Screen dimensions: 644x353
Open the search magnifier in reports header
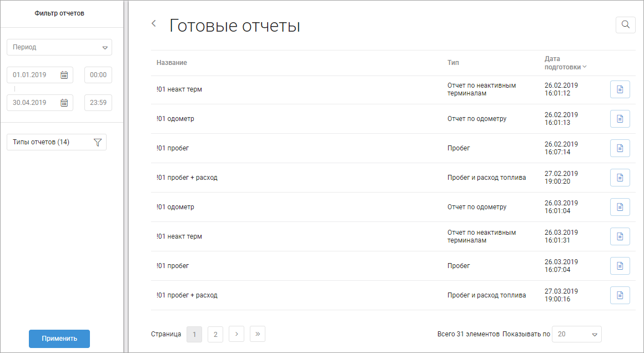[x=626, y=25]
